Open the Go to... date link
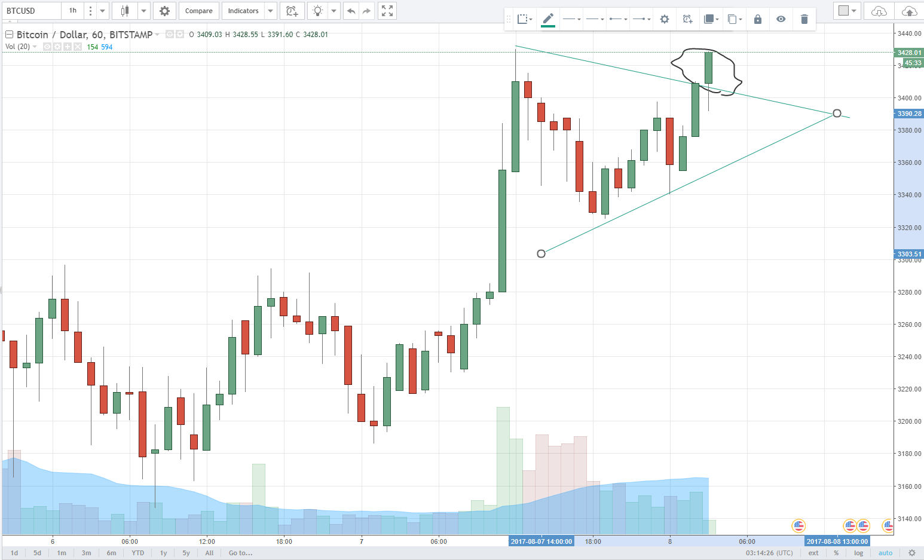924x560 pixels. [240, 553]
